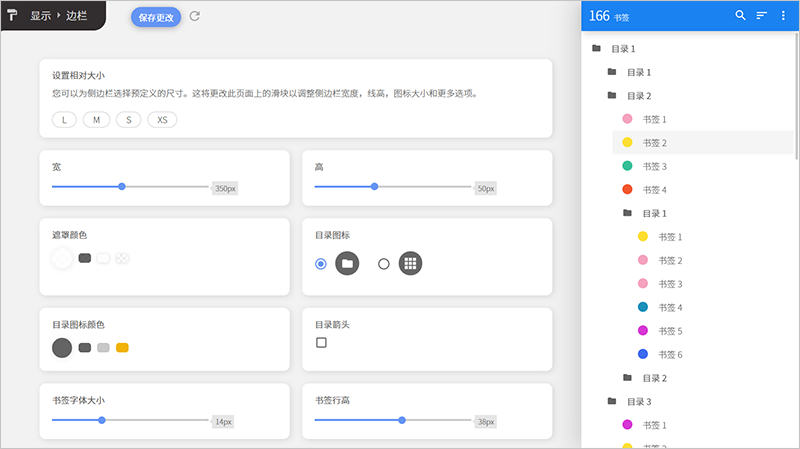Viewport: 800px width, 449px height.
Task: Select the folder-style radio button under 目录图标
Action: point(321,264)
